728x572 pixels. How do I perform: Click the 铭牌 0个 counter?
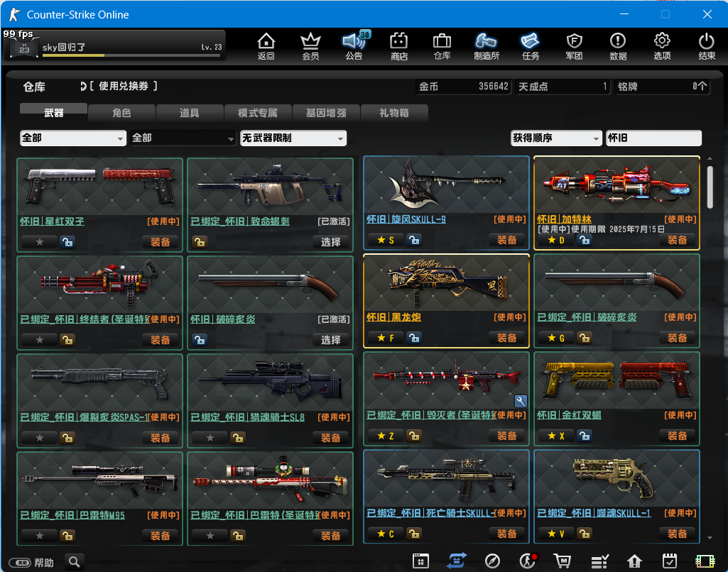(663, 87)
